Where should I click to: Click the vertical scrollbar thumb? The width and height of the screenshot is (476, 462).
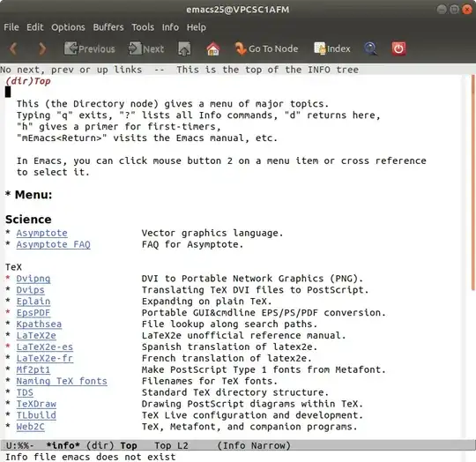(473, 183)
